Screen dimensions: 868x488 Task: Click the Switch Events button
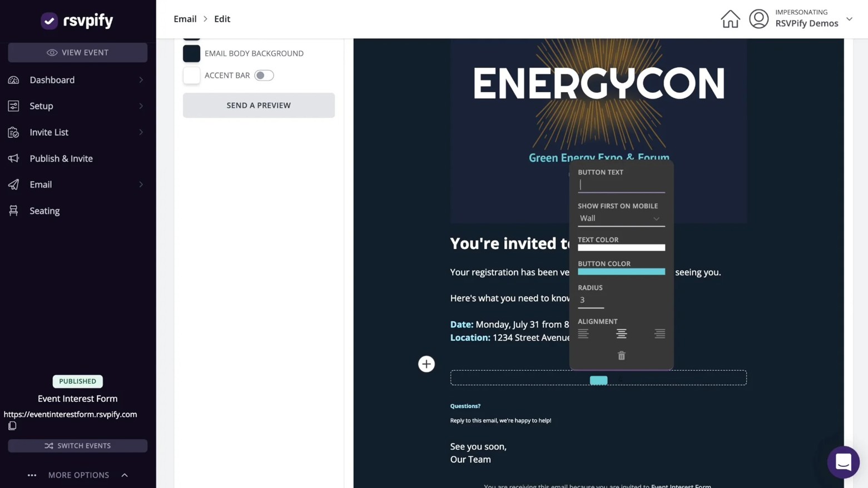click(77, 446)
